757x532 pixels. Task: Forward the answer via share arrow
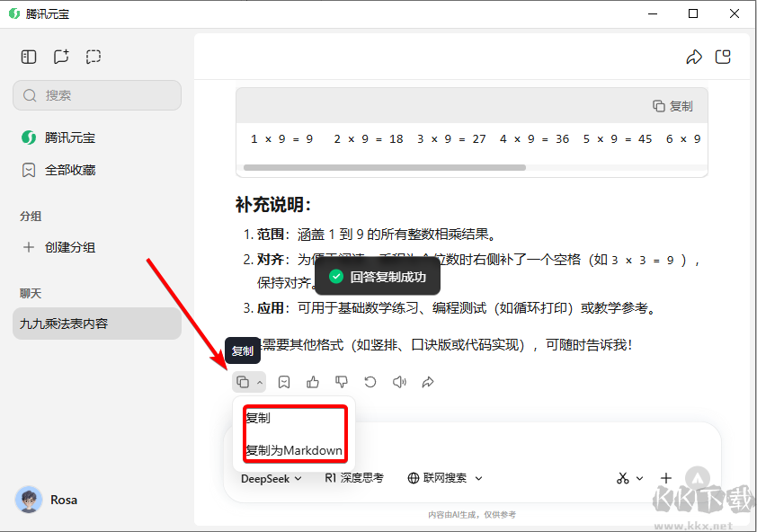(x=427, y=382)
